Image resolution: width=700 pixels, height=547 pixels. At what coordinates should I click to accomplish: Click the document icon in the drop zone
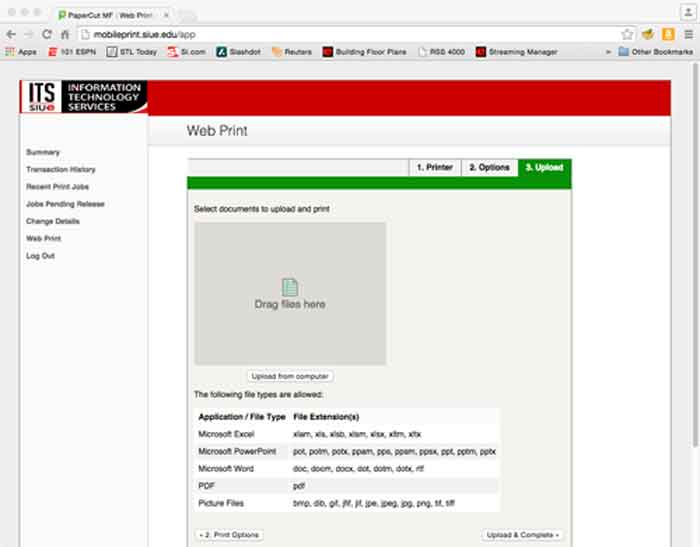pos(290,287)
